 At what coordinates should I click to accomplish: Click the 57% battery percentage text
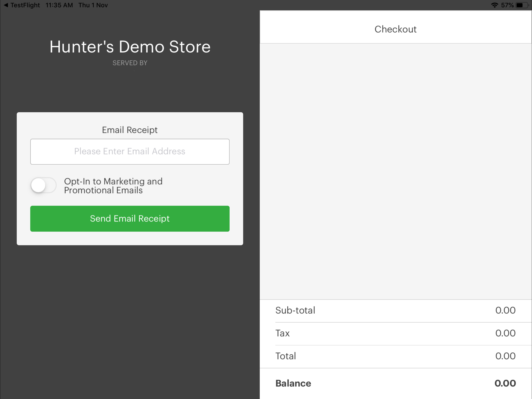pyautogui.click(x=507, y=5)
